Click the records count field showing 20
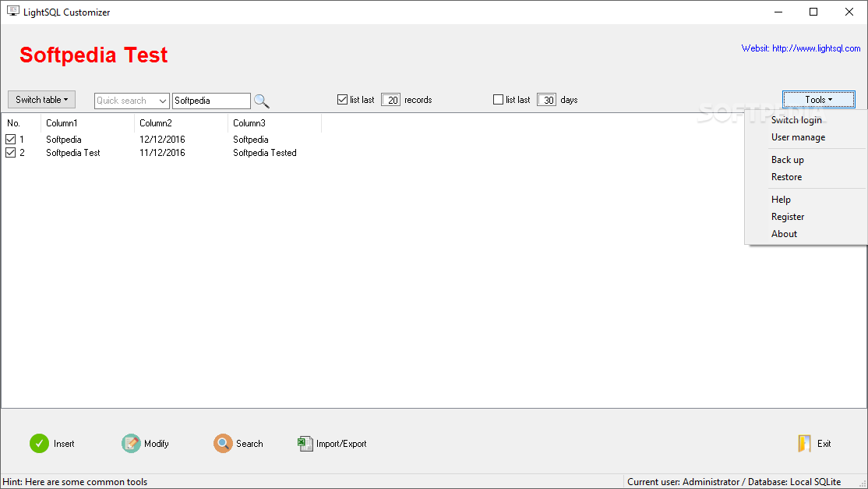This screenshot has width=868, height=489. click(x=391, y=100)
